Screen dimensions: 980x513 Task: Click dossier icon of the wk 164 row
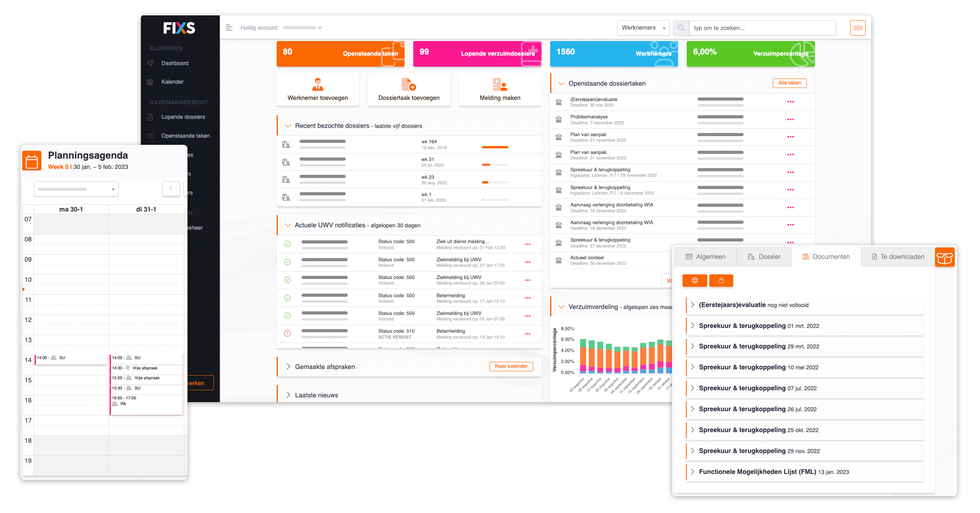(286, 144)
